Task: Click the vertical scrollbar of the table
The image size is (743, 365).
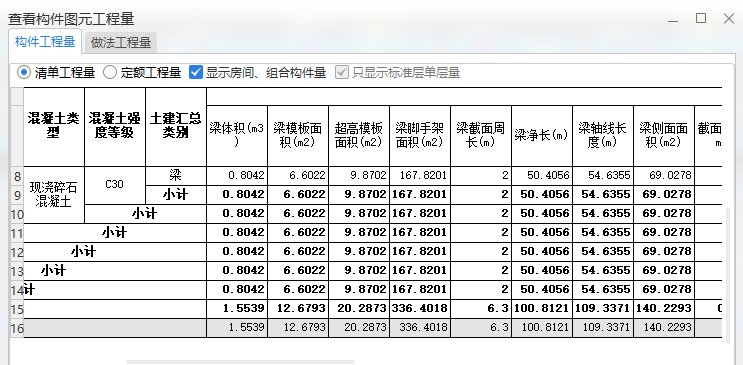Action: tap(729, 275)
